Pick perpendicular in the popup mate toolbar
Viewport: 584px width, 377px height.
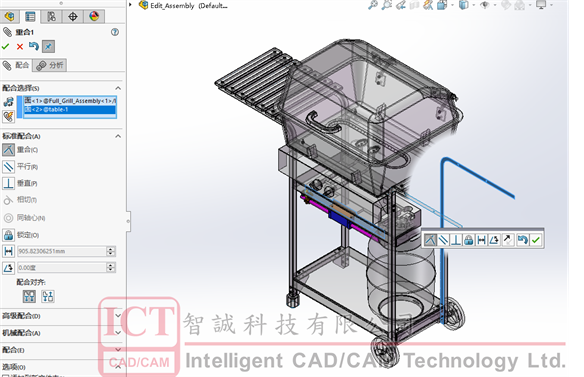tap(456, 240)
